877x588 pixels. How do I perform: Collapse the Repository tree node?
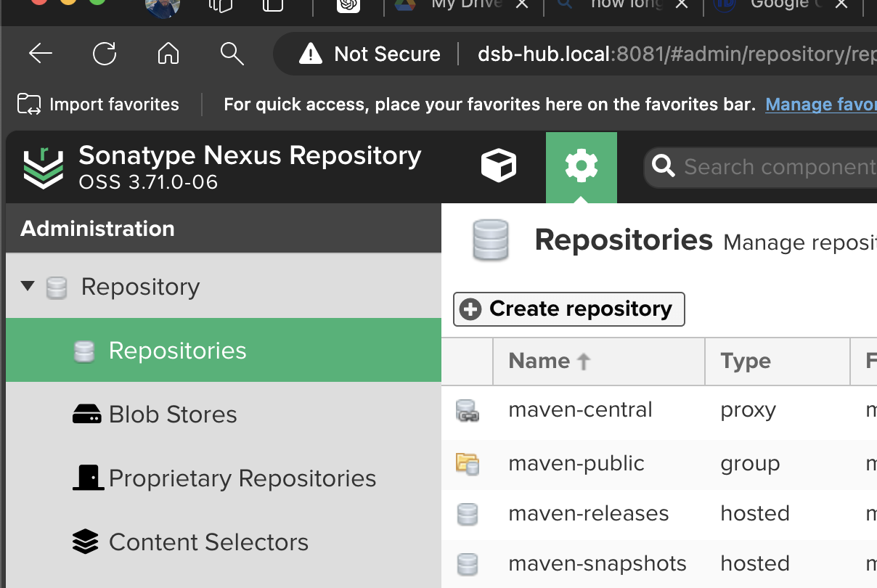(x=28, y=286)
